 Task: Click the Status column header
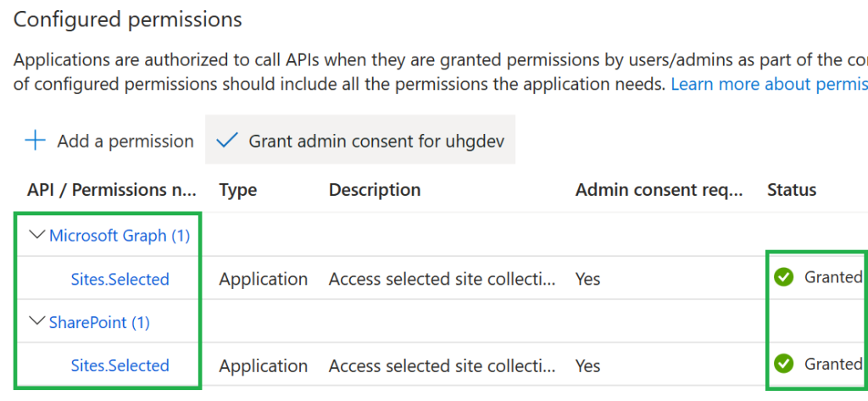tap(792, 190)
